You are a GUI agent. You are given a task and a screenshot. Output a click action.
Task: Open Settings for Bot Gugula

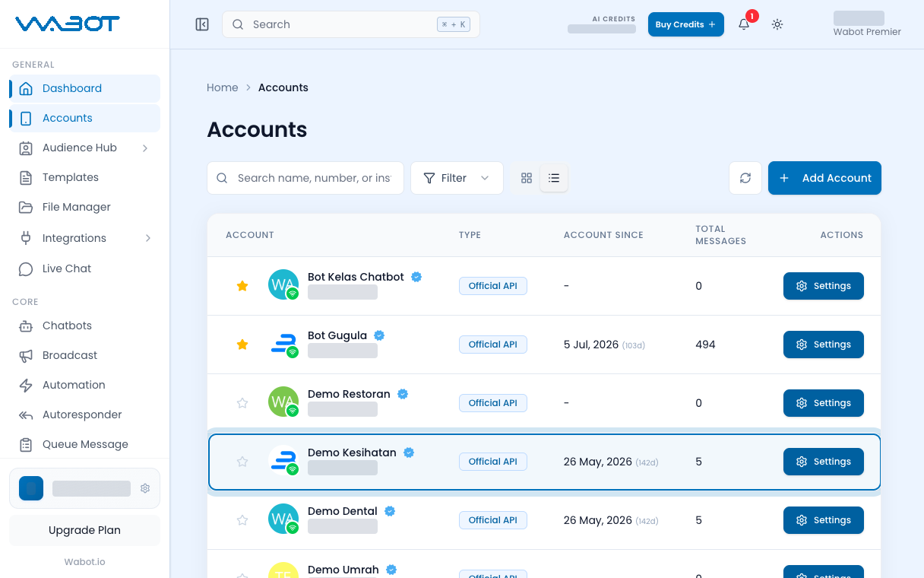[823, 345]
